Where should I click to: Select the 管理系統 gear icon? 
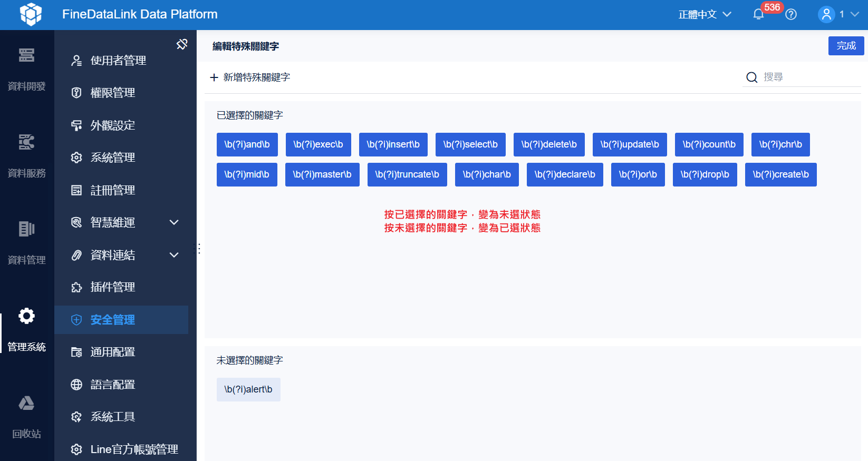click(26, 316)
